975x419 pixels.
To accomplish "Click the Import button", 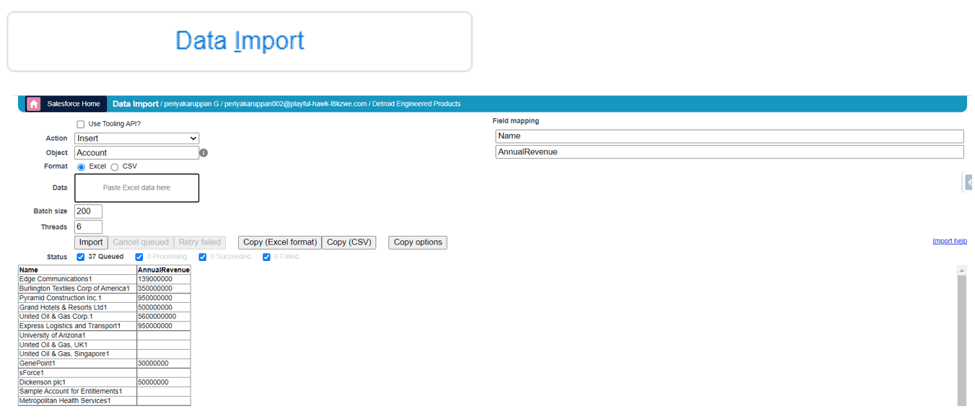I will (x=91, y=242).
